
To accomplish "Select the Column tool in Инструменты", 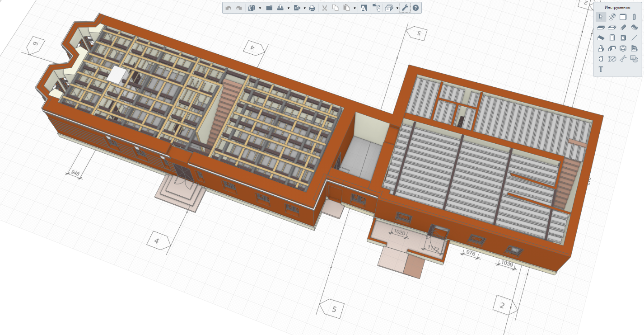I will coord(634,17).
